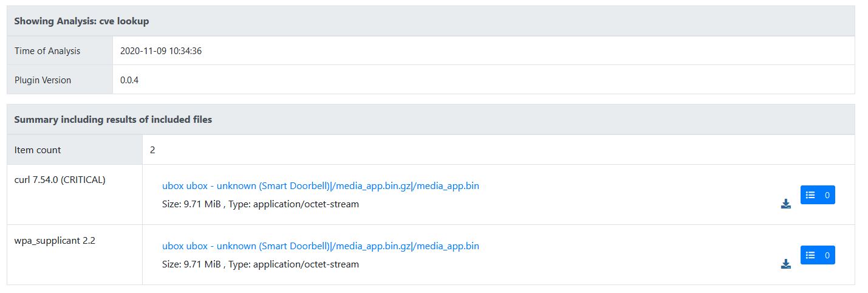Click the list icon on the wpa_supplicant row's blue button
This screenshot has width=868, height=293.
coord(810,255)
